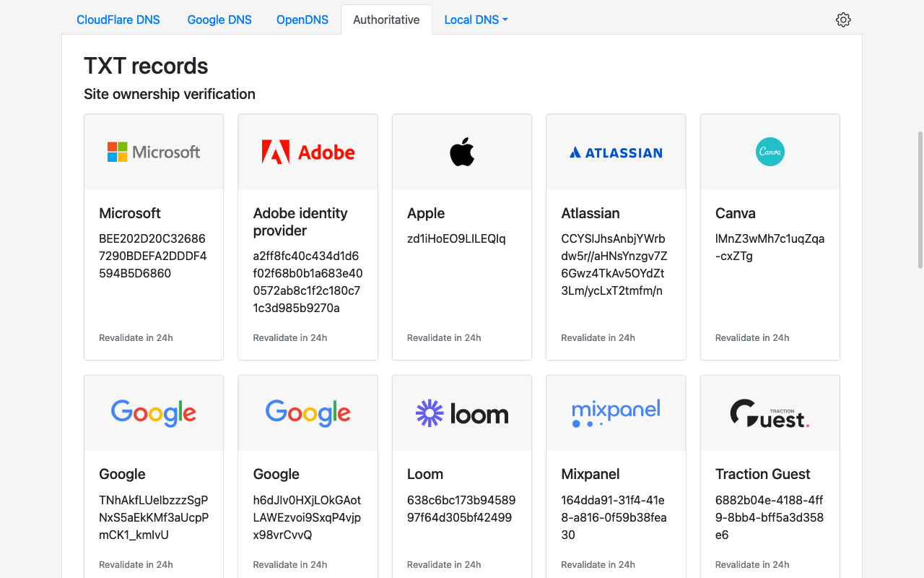Switch to the Authoritative tab
This screenshot has height=578, width=924.
coord(386,20)
